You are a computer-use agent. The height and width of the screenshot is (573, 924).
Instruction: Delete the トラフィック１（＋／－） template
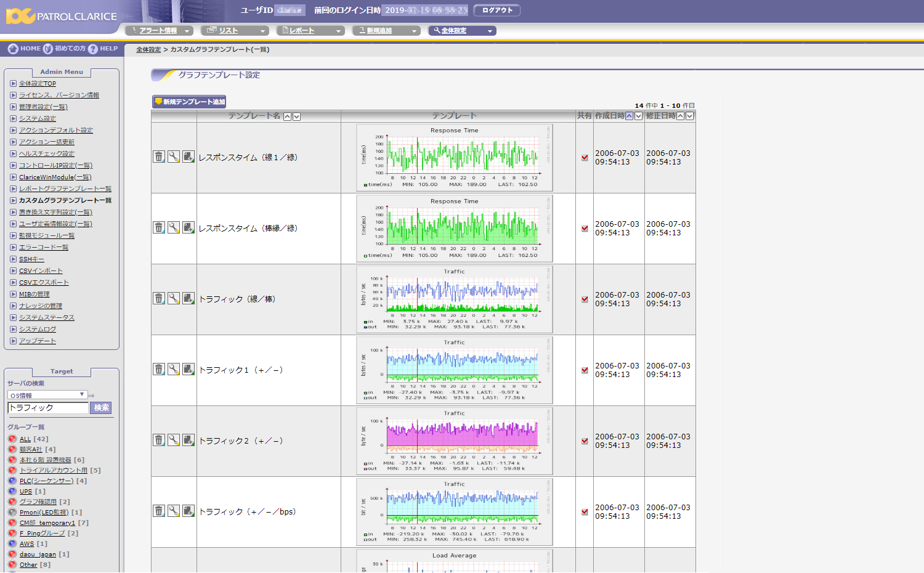coord(159,369)
